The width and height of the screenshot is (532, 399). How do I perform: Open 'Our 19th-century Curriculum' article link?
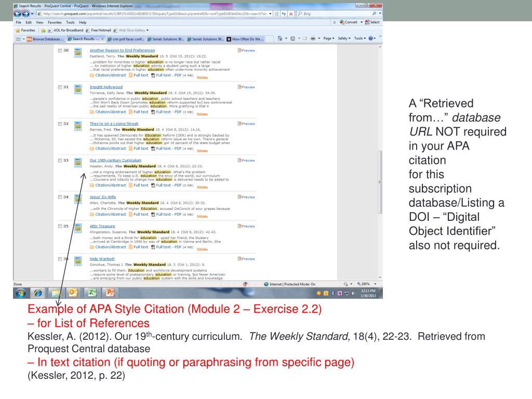click(x=115, y=160)
